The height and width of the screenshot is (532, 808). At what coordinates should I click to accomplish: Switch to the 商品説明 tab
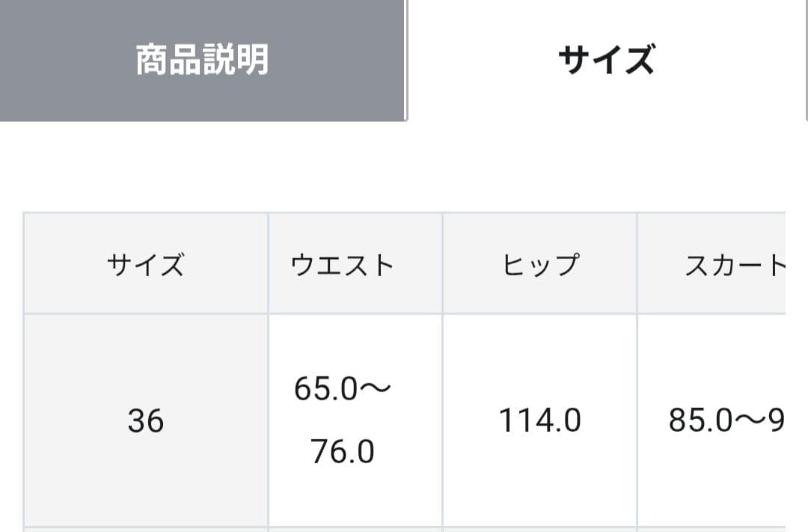click(202, 60)
